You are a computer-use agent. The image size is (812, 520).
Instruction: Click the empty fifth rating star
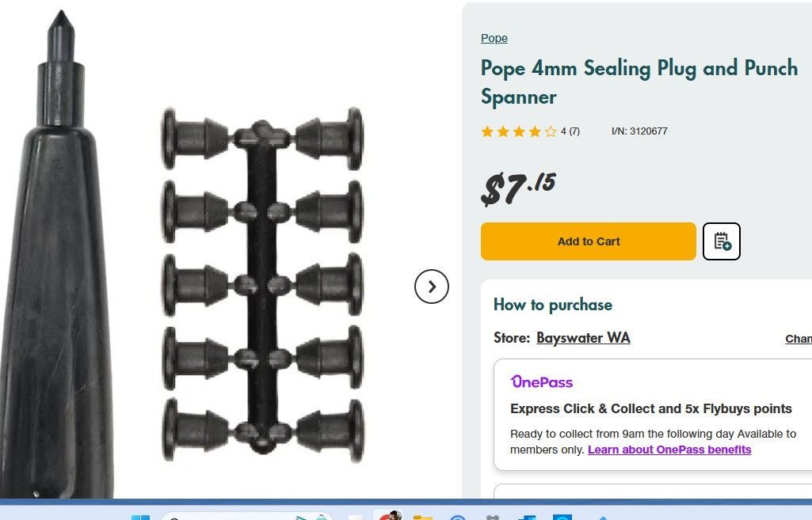pyautogui.click(x=551, y=131)
